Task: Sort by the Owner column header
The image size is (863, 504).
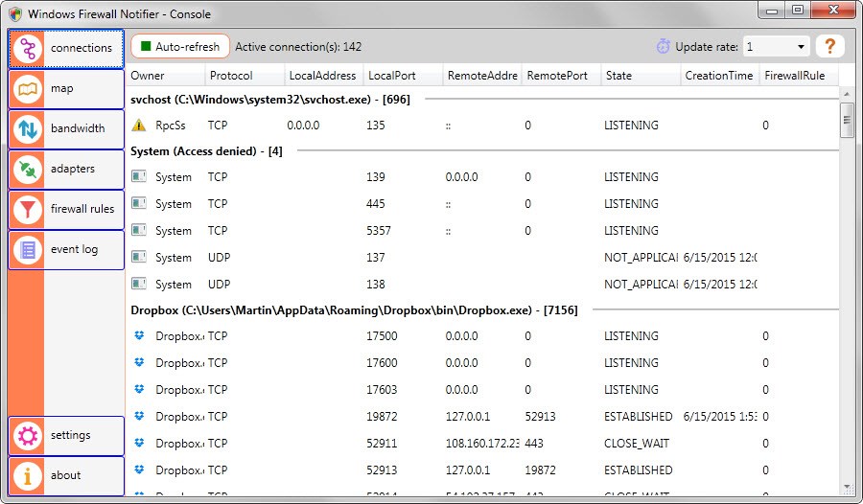Action: pos(165,76)
